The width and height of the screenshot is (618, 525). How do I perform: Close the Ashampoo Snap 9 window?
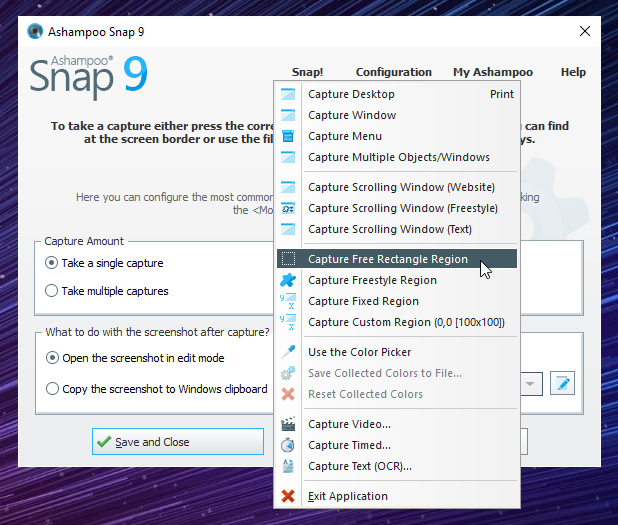[x=585, y=31]
